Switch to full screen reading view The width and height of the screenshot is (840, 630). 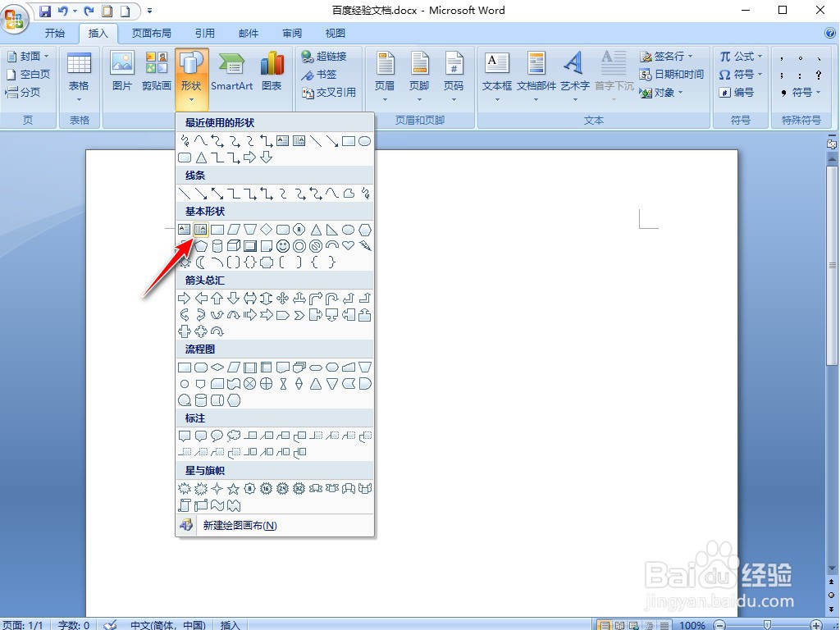619,624
